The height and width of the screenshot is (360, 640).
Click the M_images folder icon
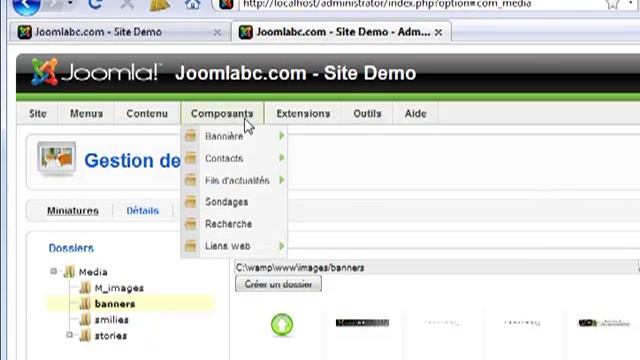[84, 288]
